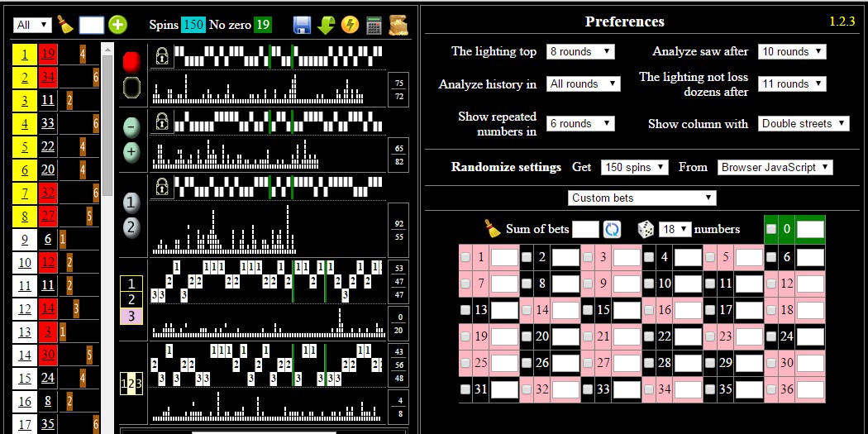The image size is (868, 434).
Task: Click the blue floppy disk save icon
Action: click(303, 25)
